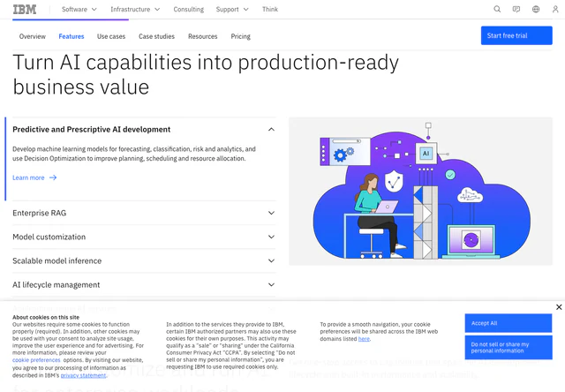Switch to the Features tab
Image resolution: width=565 pixels, height=392 pixels.
[x=72, y=36]
